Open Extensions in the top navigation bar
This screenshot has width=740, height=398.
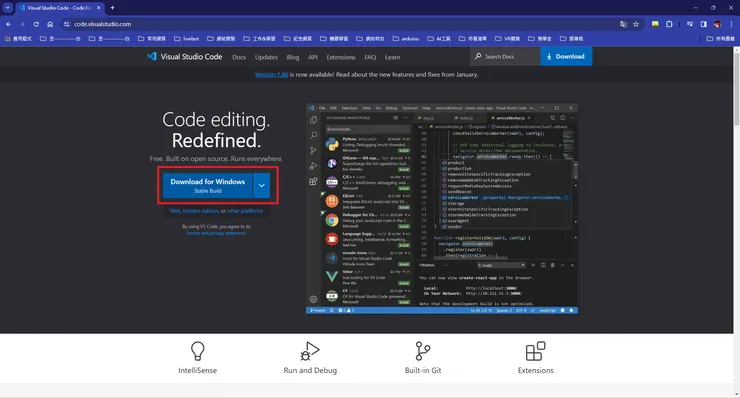(x=341, y=57)
